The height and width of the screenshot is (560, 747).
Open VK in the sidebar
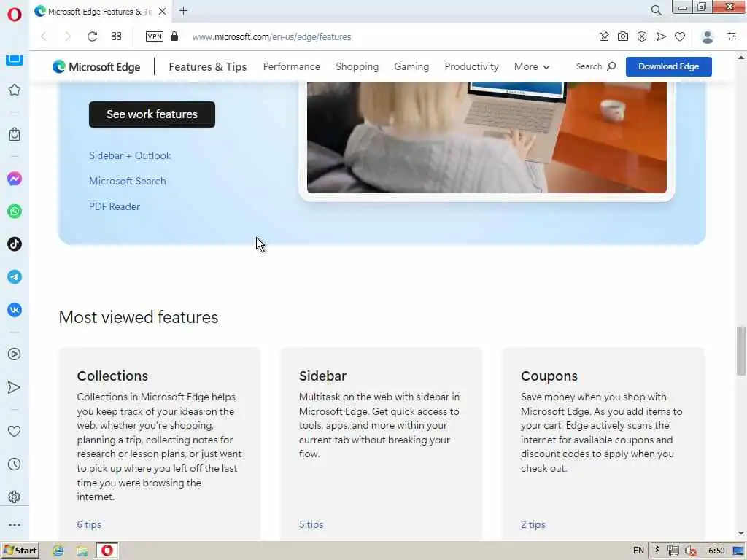pyautogui.click(x=15, y=309)
